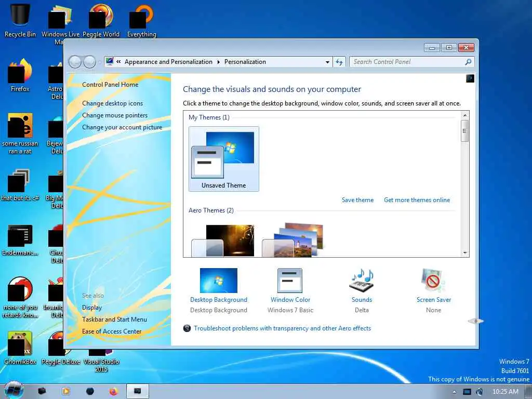This screenshot has width=532, height=399.
Task: Click the Aero Themes (2) heading
Action: pos(211,210)
